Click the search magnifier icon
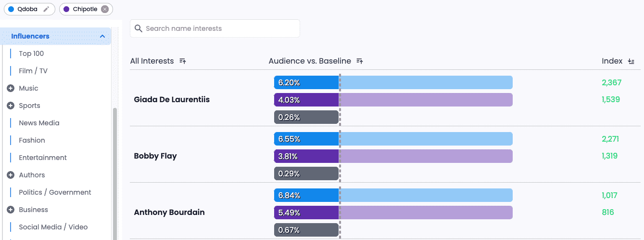 pyautogui.click(x=139, y=28)
